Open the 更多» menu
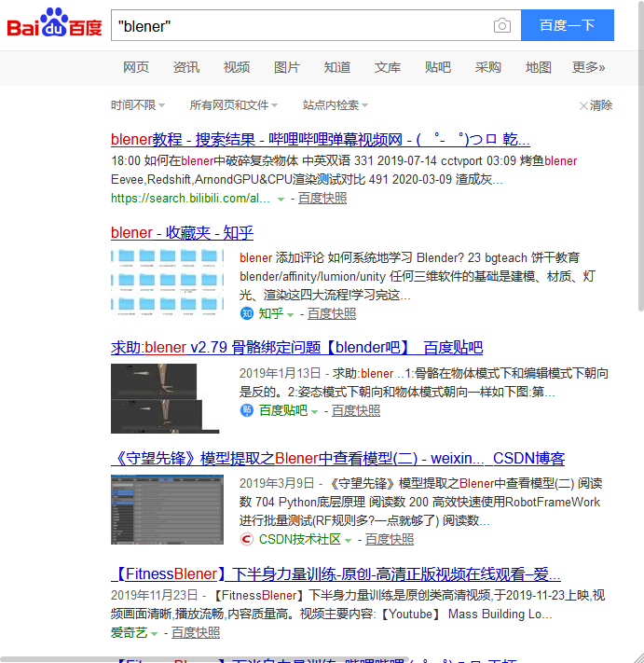The image size is (644, 663). coord(589,67)
